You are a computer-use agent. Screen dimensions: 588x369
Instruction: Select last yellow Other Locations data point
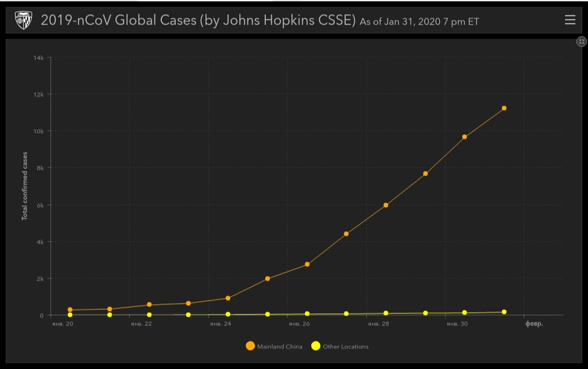[x=504, y=312]
